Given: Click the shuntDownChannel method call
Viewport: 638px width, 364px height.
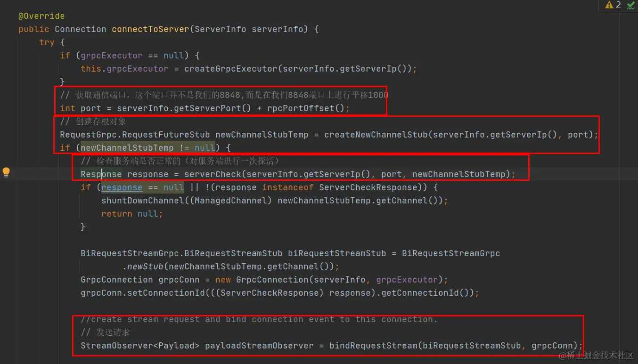Looking at the screenshot, I should (143, 201).
